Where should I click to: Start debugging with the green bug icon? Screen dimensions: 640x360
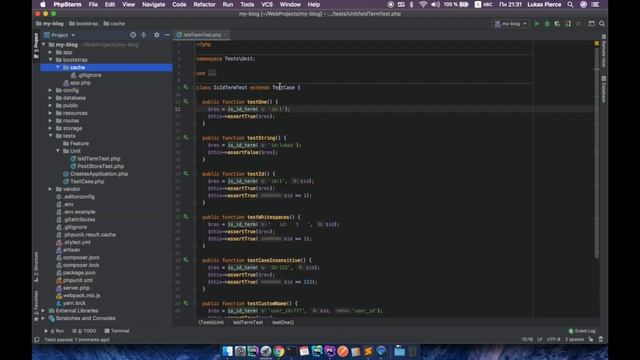(x=547, y=24)
